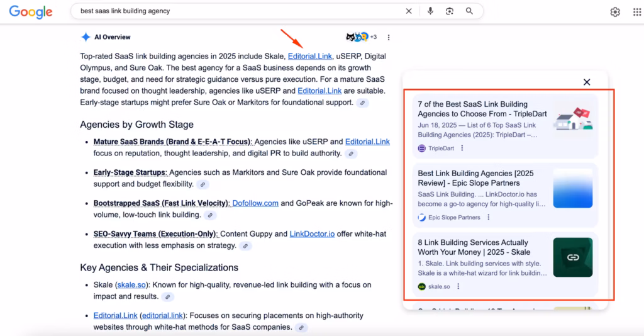This screenshot has width=644, height=336.
Task: Close the sources side panel
Action: point(587,82)
